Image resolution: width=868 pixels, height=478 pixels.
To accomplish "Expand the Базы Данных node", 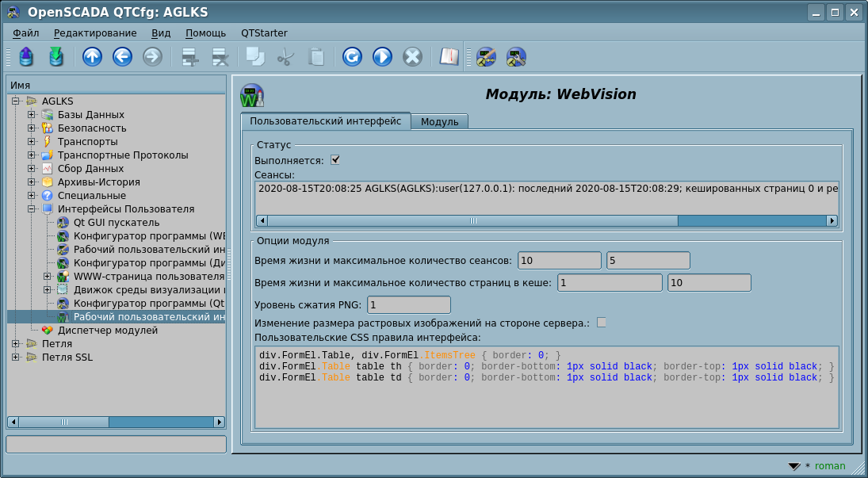I will coord(32,115).
